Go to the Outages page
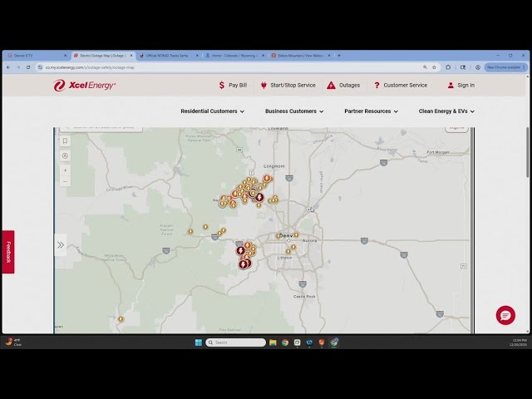This screenshot has width=532, height=399. click(343, 85)
